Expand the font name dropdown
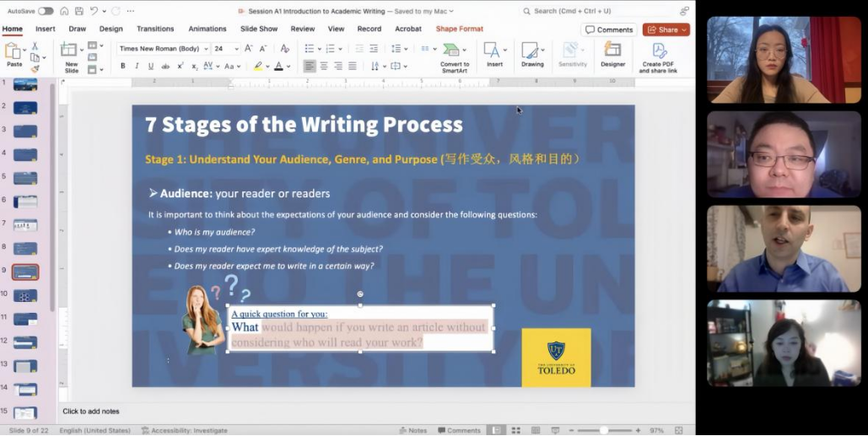Screen dimensions: 868x436 coord(206,49)
